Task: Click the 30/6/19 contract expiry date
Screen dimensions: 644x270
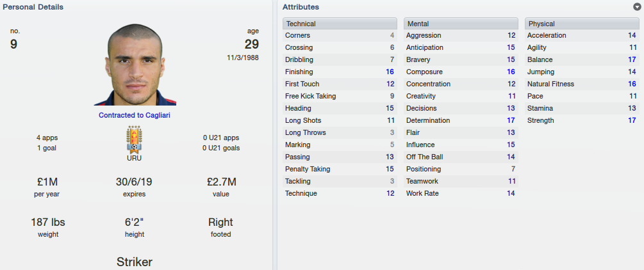Action: pos(135,182)
